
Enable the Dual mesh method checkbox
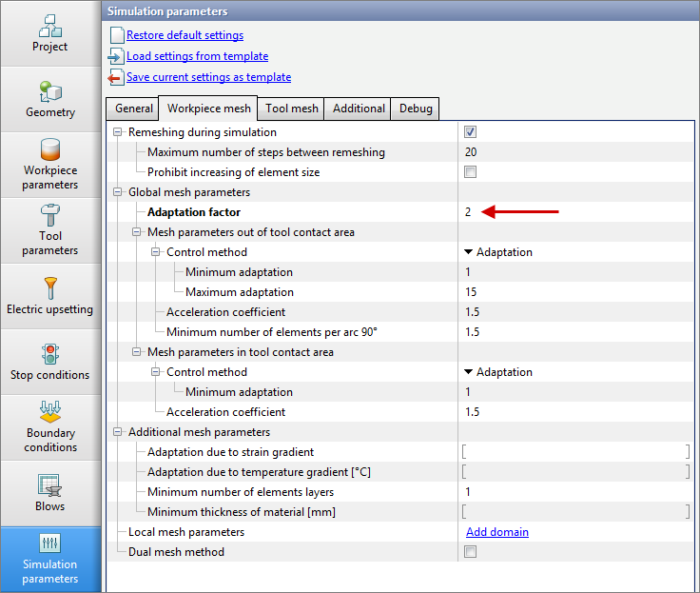[470, 552]
